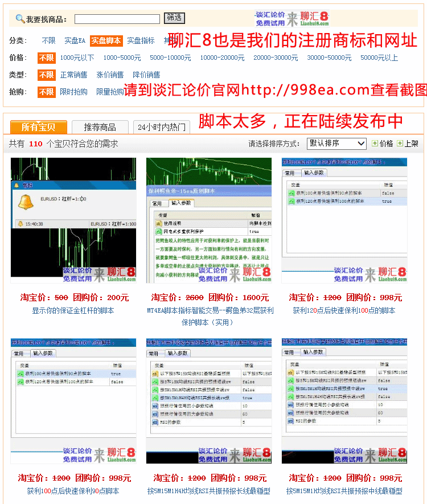Select the 实盘EA category filter
Viewport: 427px width, 504px height.
[75, 41]
